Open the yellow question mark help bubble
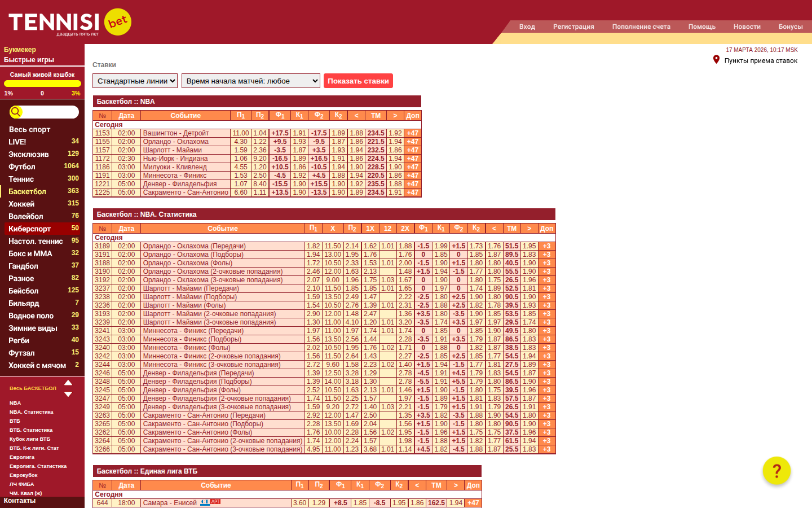Screen dimensions: 812x508 (776, 471)
